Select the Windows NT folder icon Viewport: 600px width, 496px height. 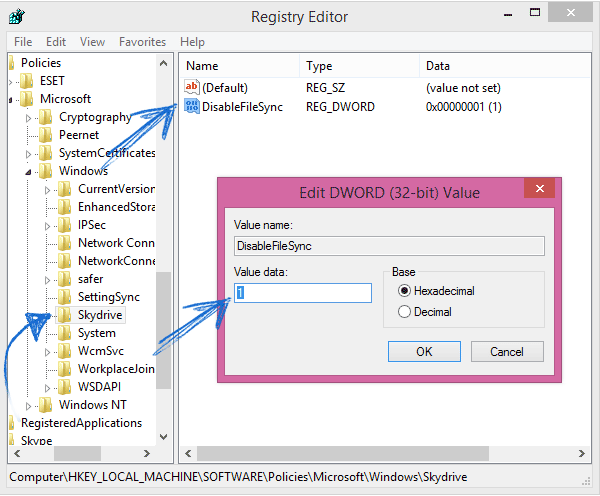47,405
